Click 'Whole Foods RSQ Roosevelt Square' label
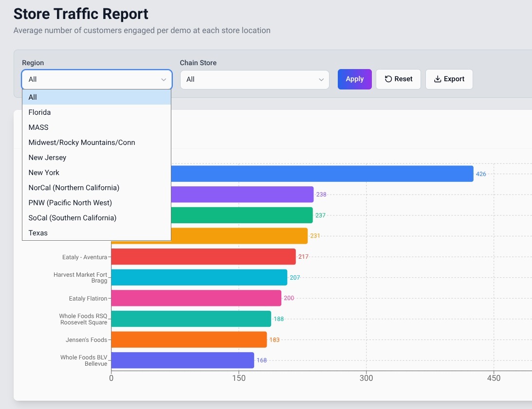The image size is (532, 409). (83, 319)
